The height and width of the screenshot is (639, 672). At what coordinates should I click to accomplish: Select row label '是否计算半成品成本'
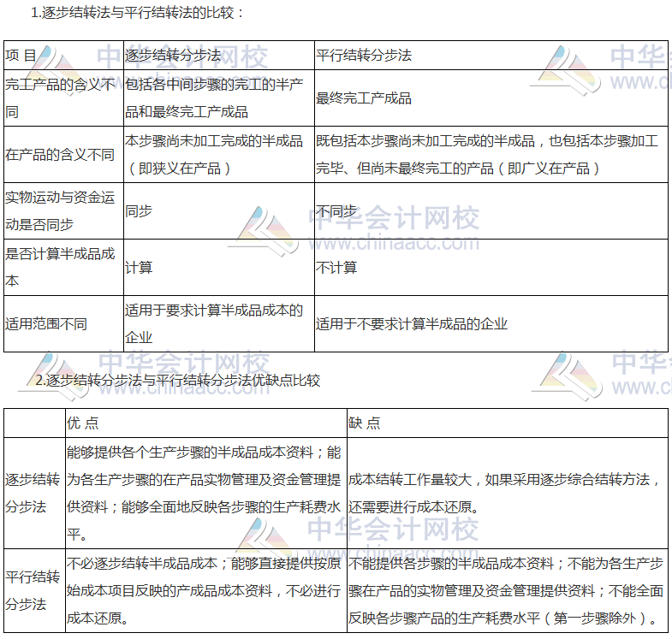64,267
